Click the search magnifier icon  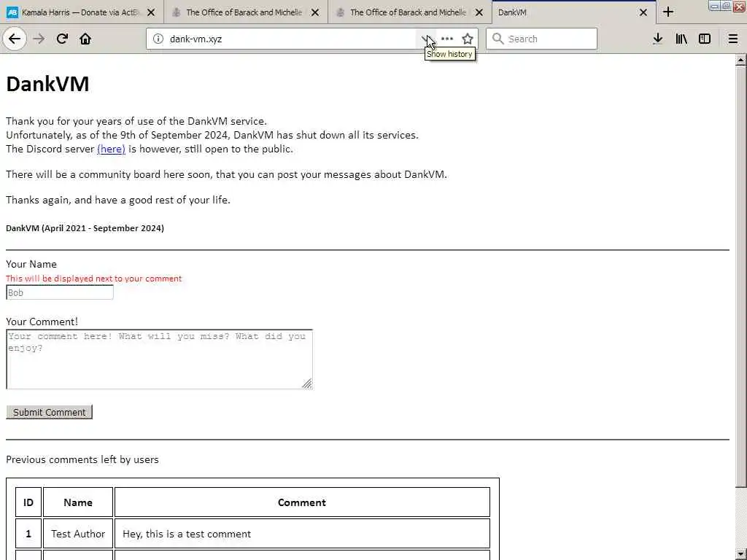[498, 39]
